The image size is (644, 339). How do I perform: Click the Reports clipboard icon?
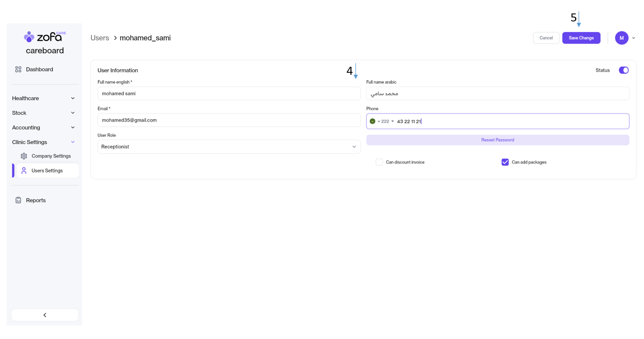18,200
